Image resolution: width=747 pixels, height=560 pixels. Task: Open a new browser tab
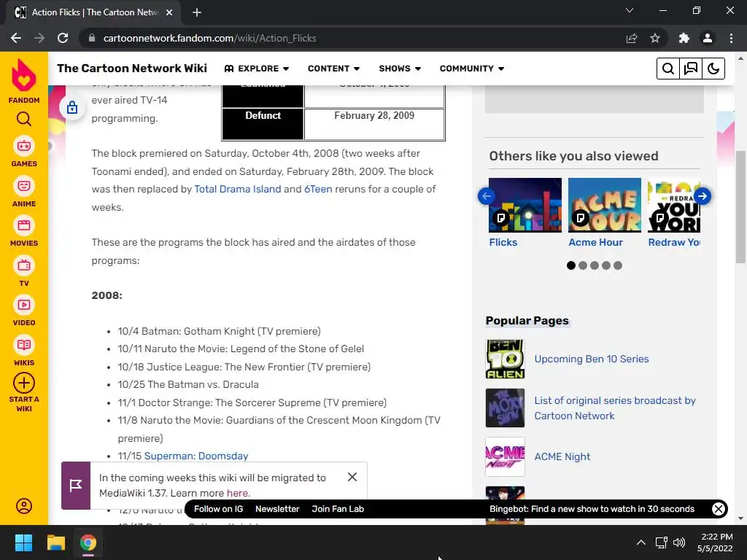[197, 12]
